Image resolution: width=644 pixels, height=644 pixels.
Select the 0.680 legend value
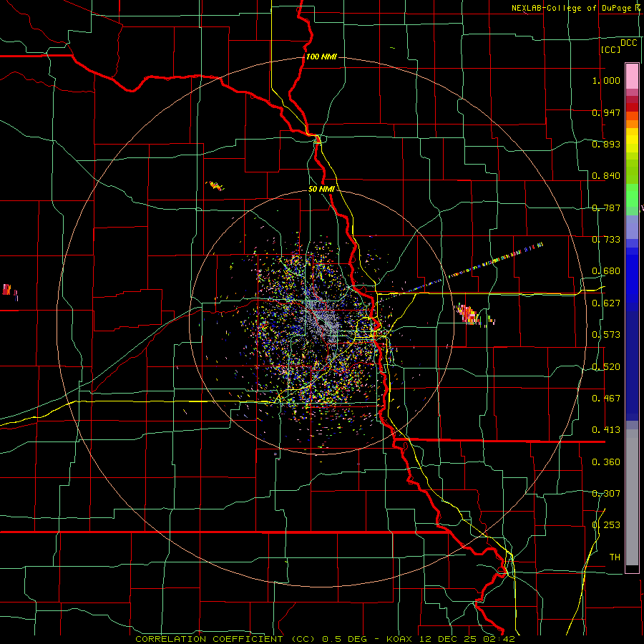pyautogui.click(x=606, y=271)
